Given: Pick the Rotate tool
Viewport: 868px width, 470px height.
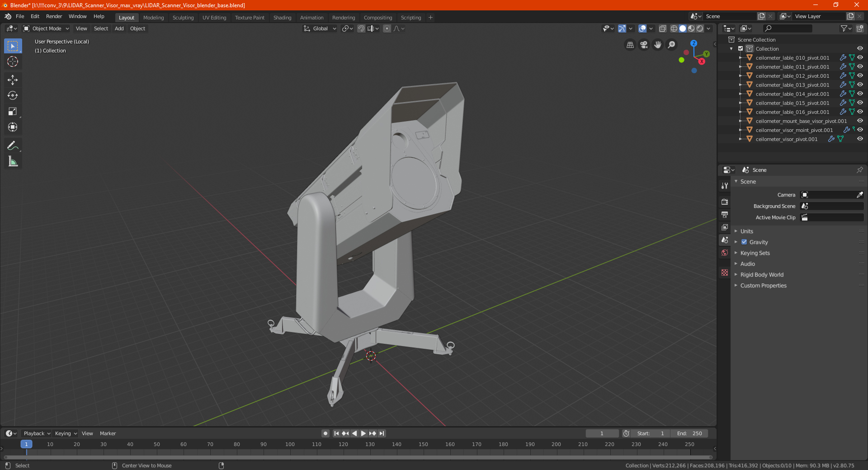Looking at the screenshot, I should coord(13,95).
